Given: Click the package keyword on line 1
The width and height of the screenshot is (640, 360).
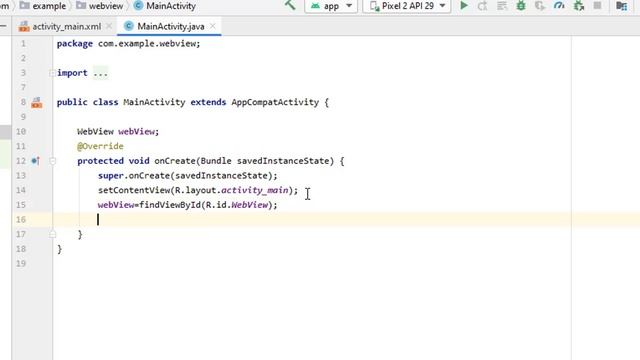Looking at the screenshot, I should coord(75,44).
